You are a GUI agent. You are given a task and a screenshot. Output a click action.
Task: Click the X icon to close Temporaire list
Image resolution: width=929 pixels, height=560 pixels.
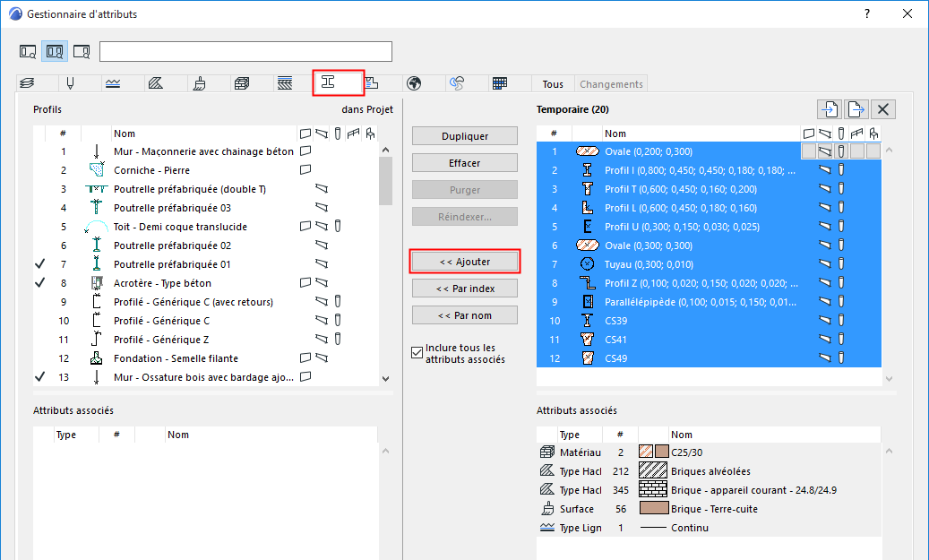882,109
